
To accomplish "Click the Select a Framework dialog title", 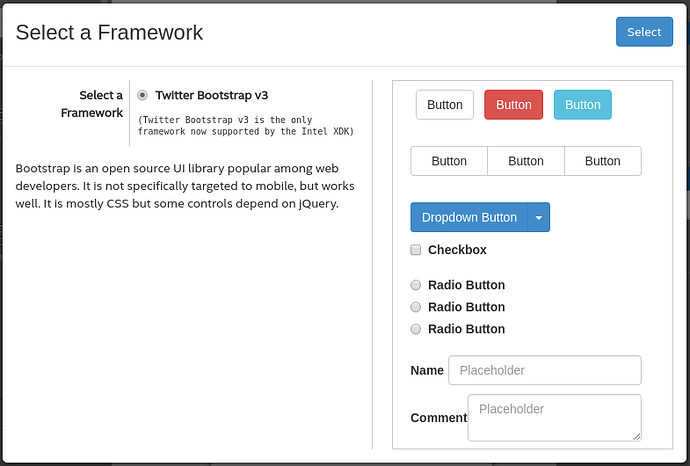I will pos(109,32).
